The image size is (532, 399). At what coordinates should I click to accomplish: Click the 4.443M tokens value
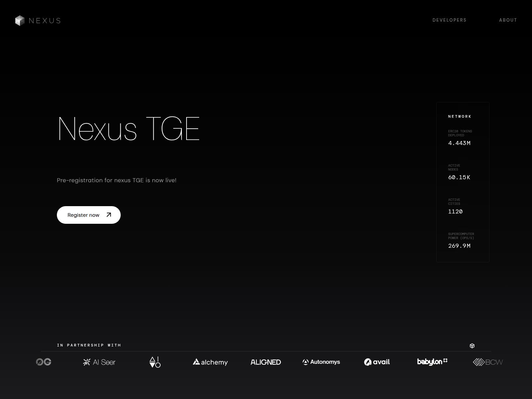(x=459, y=143)
